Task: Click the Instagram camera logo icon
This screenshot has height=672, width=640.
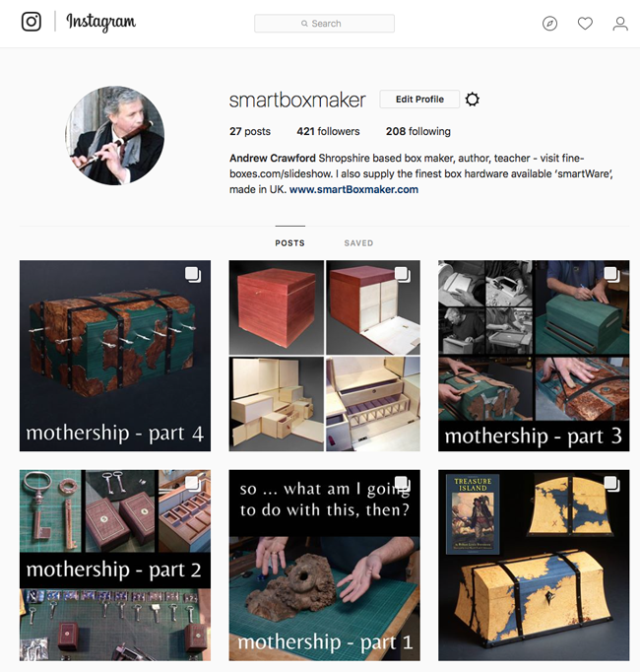Action: point(32,22)
